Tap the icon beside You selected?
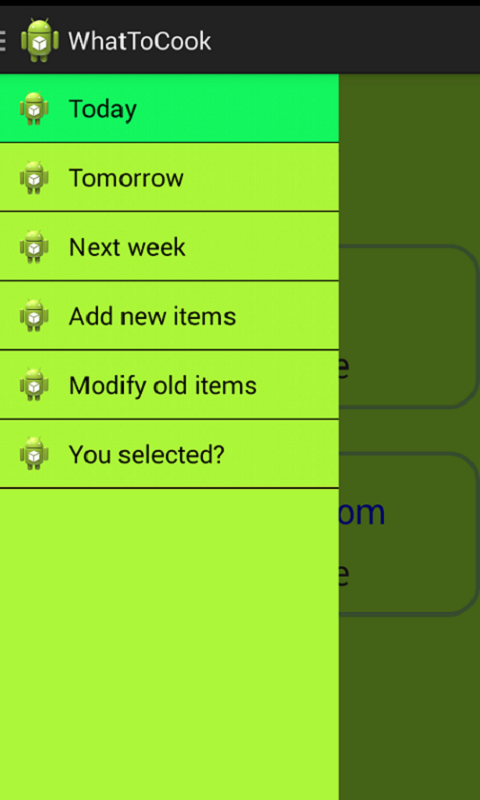The height and width of the screenshot is (800, 480). pyautogui.click(x=34, y=454)
